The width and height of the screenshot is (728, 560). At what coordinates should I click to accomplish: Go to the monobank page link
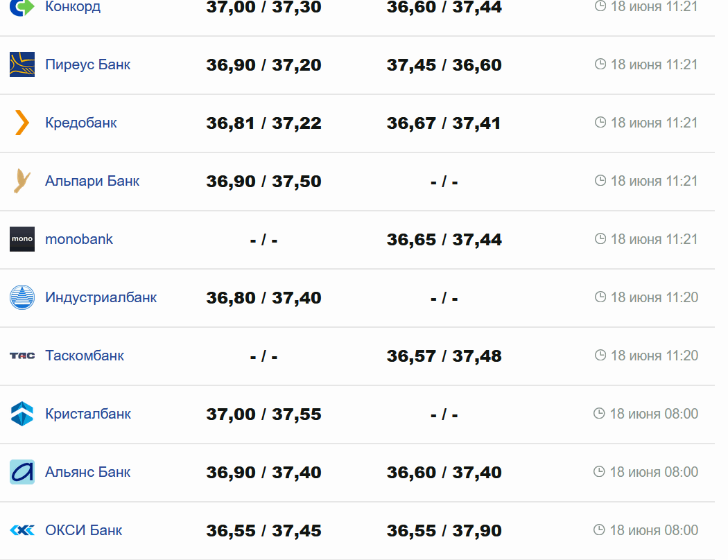78,239
